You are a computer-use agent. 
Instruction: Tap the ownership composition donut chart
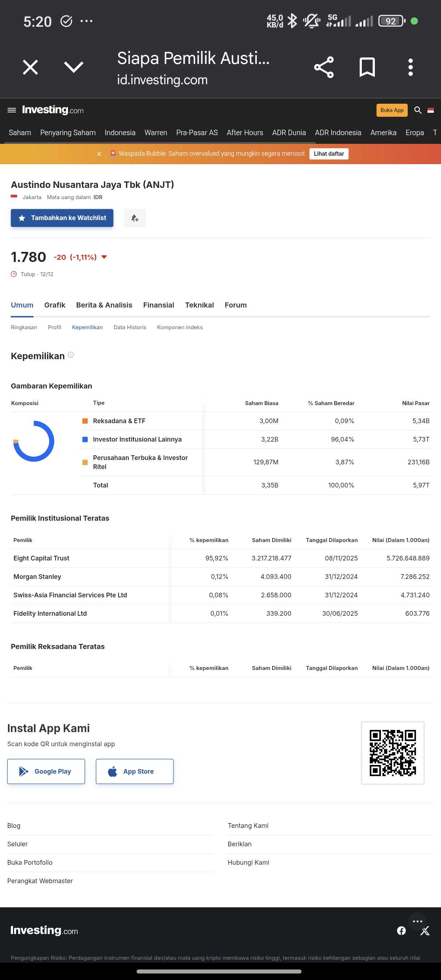click(34, 441)
